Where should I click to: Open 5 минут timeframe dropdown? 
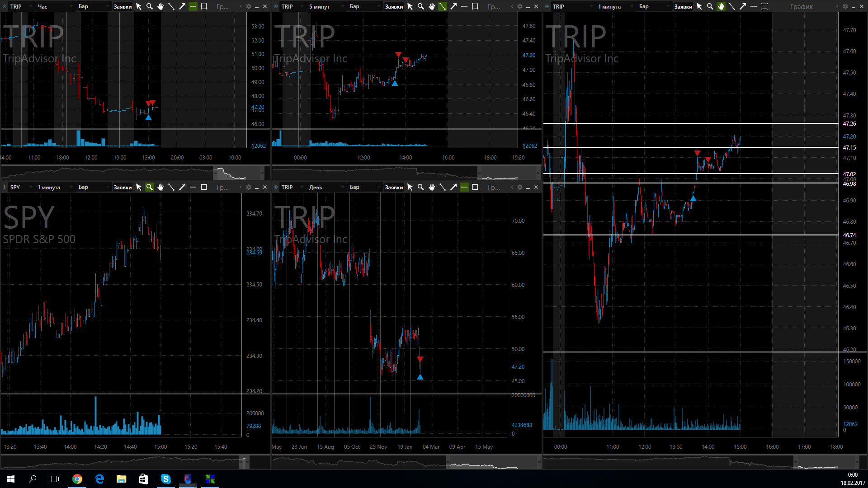click(326, 6)
